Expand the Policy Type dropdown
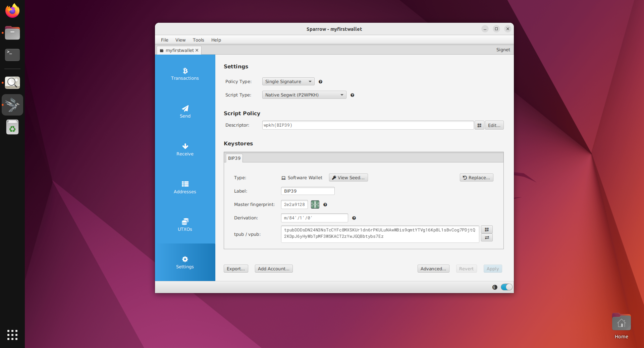This screenshot has width=644, height=348. tap(288, 81)
